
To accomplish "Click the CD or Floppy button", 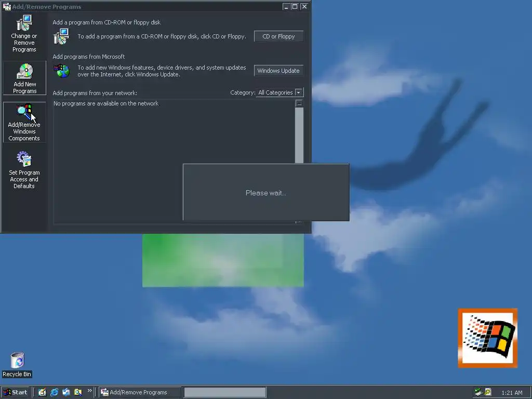I will (278, 36).
